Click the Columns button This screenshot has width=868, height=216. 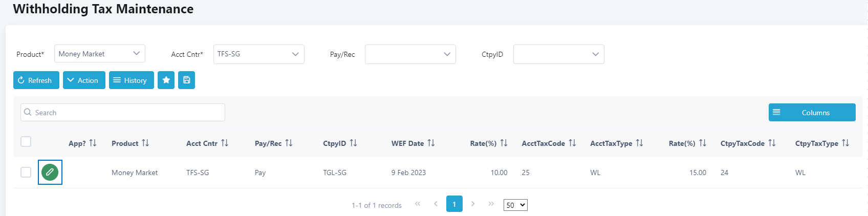coord(812,113)
